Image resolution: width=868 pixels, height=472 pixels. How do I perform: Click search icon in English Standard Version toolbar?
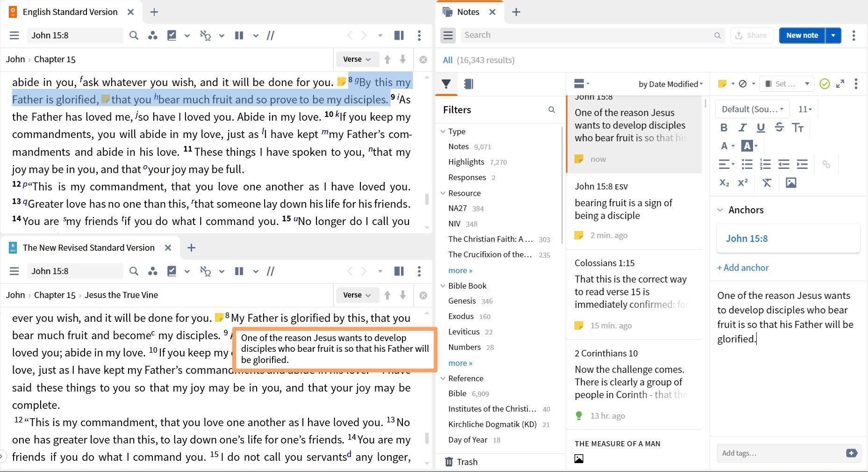[x=134, y=36]
